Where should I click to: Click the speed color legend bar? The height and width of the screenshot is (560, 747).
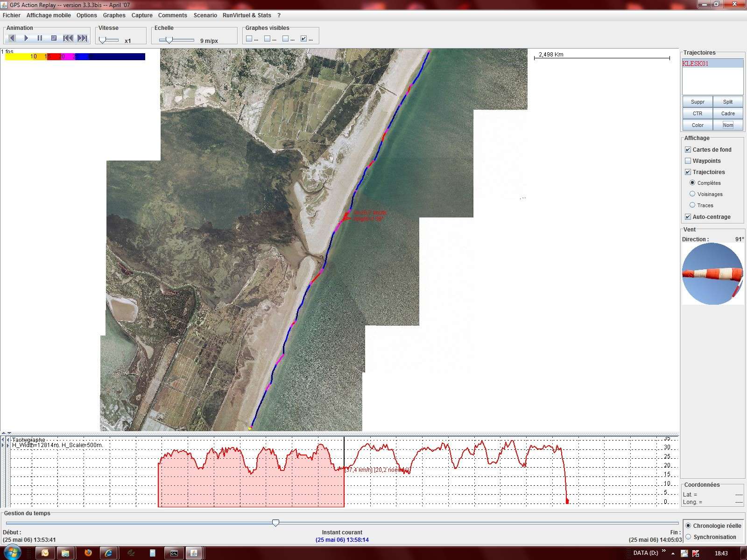click(75, 56)
